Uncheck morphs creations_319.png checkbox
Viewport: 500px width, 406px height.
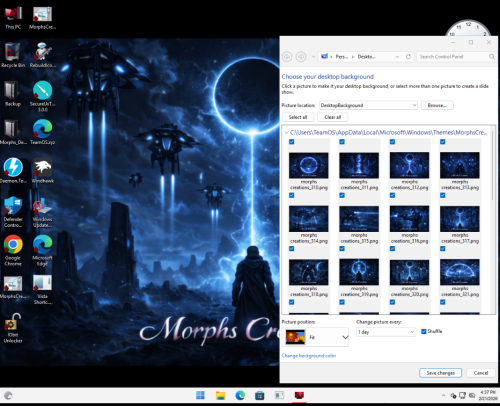tap(342, 248)
